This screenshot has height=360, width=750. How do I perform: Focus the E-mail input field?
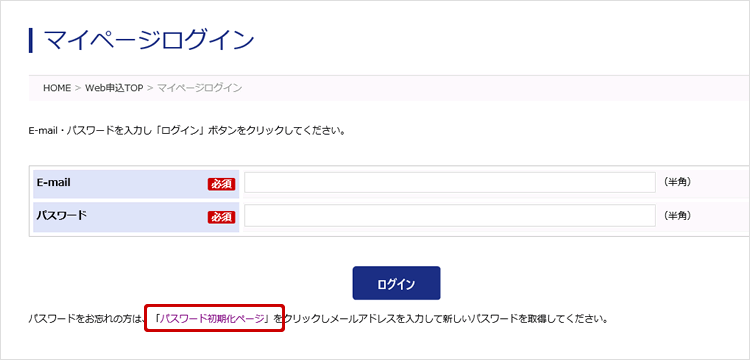point(450,182)
